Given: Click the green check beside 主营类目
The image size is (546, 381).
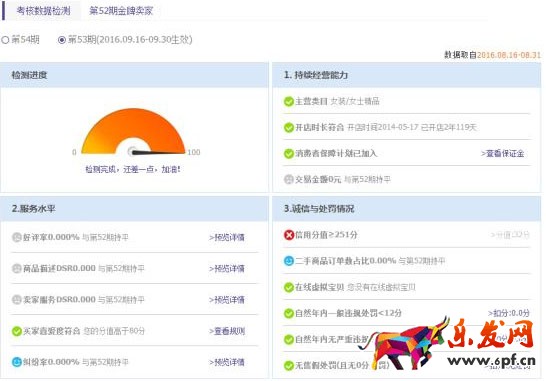Looking at the screenshot, I should point(289,101).
